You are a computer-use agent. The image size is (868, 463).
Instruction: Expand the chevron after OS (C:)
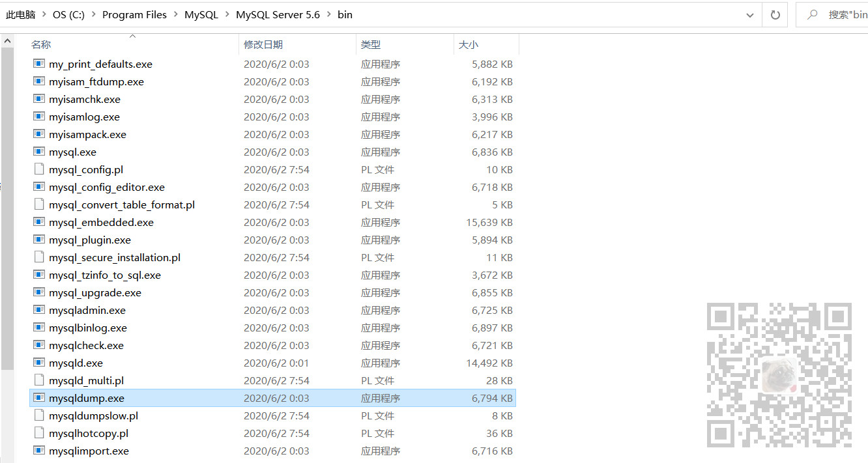click(93, 14)
